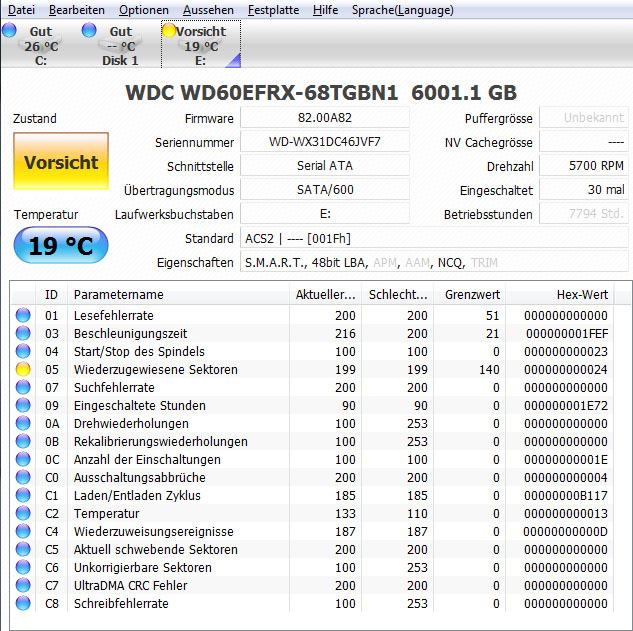Click the status icon for UltraDMA CRC Fehler
Image resolution: width=633 pixels, height=631 pixels.
point(23,585)
